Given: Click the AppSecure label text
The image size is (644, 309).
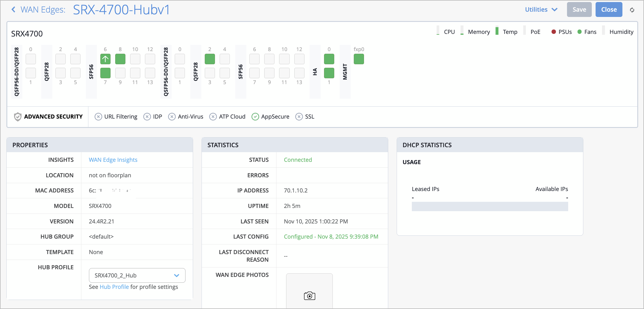Looking at the screenshot, I should tap(275, 117).
